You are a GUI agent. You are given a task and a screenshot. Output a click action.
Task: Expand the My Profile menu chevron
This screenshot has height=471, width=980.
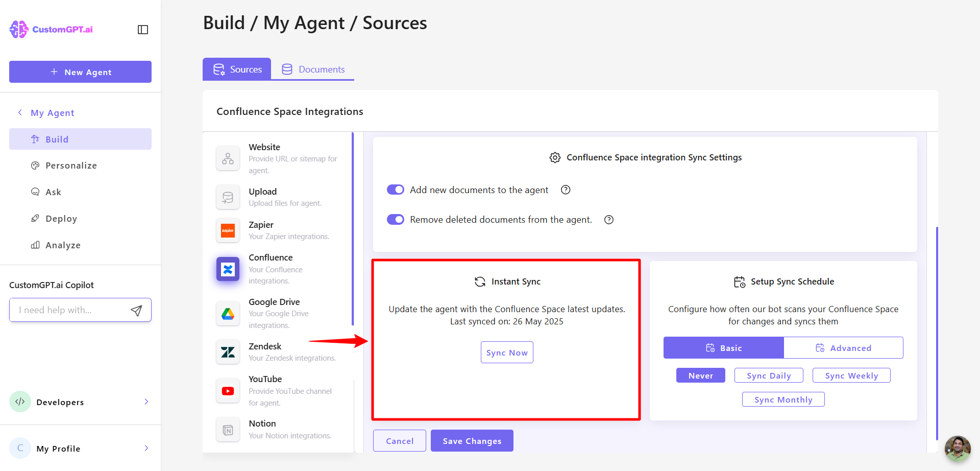[146, 448]
